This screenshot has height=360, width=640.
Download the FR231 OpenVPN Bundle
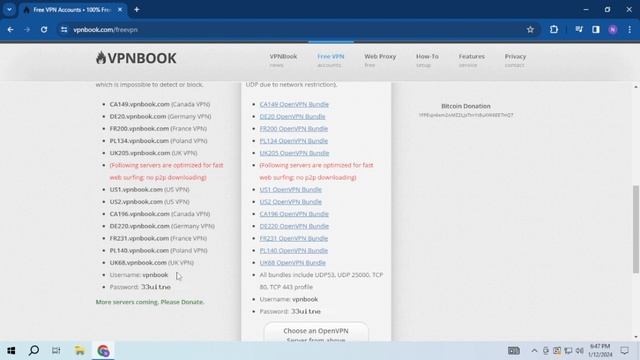pos(293,238)
